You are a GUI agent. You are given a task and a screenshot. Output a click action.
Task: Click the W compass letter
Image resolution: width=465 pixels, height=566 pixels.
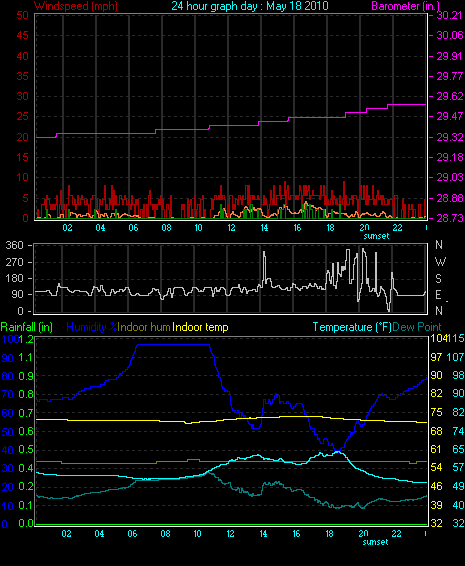click(x=440, y=261)
